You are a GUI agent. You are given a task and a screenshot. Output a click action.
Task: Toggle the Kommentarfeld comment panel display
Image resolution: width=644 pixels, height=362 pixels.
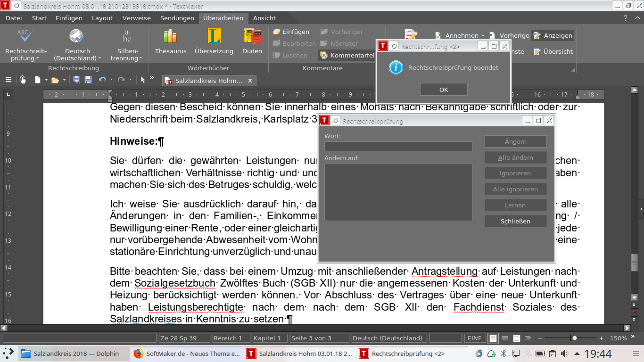347,55
